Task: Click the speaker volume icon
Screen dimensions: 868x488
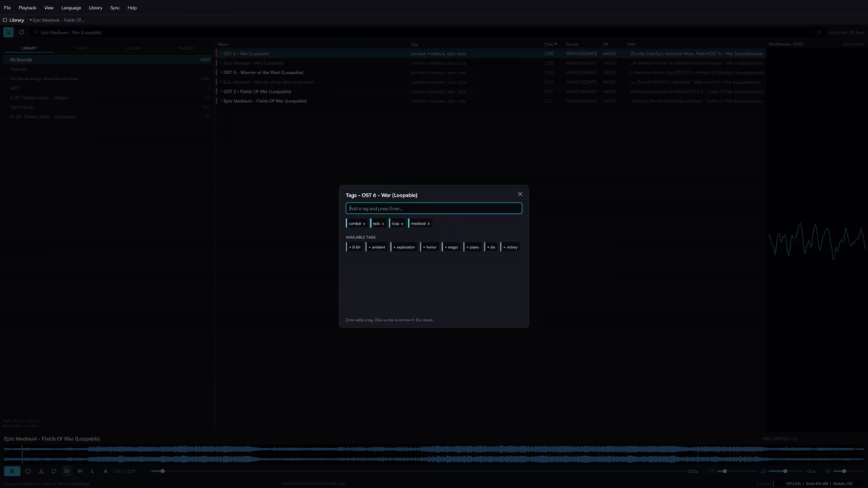Action: (x=828, y=472)
